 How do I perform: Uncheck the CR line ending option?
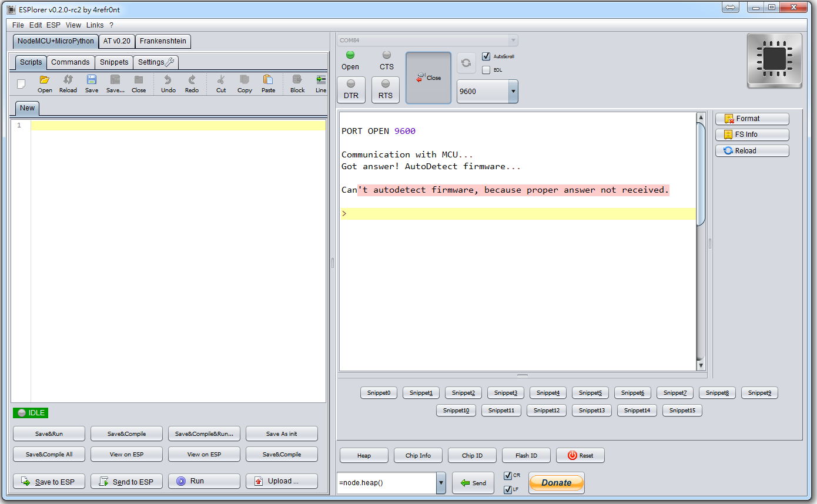pyautogui.click(x=508, y=476)
